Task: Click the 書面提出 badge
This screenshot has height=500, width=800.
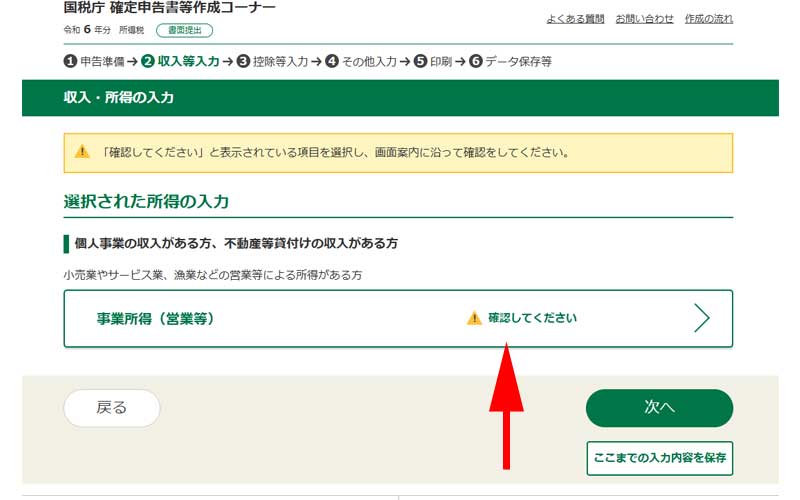Action: [x=184, y=31]
